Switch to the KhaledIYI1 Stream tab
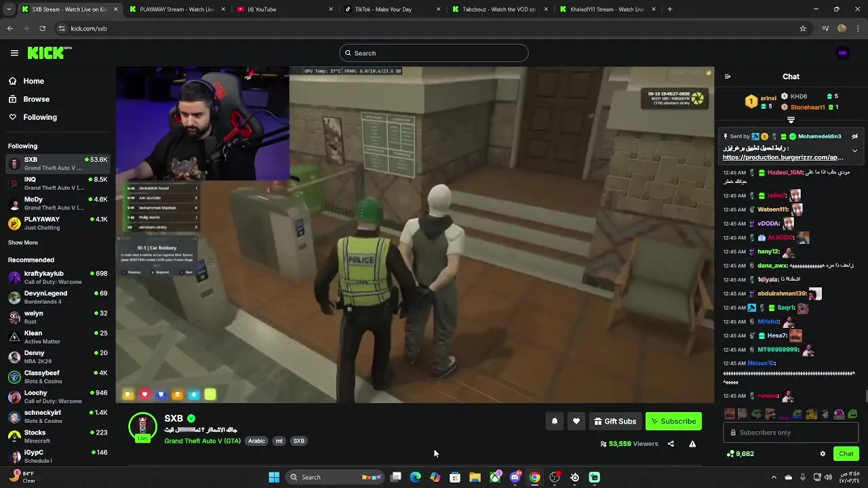The width and height of the screenshot is (868, 488). [608, 9]
